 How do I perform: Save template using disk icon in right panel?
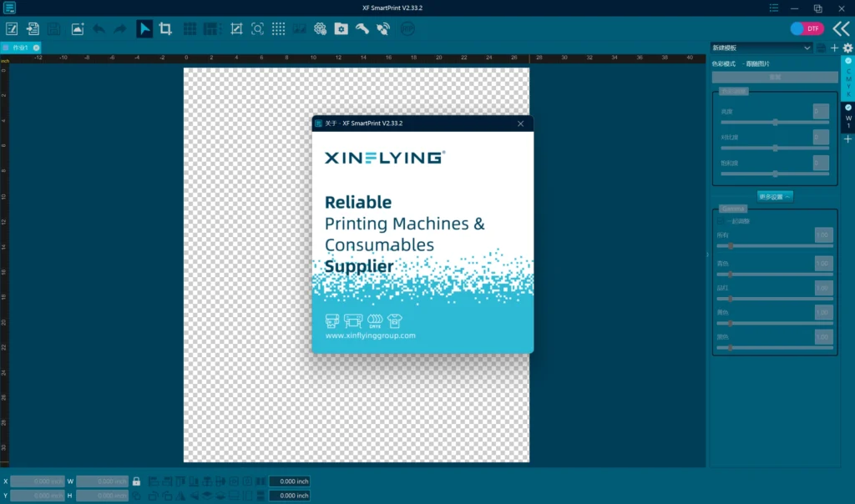(x=821, y=48)
